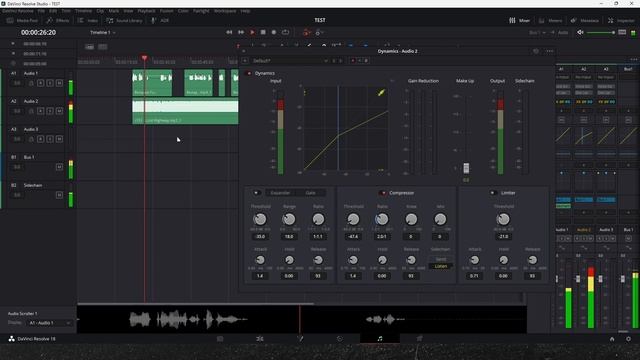This screenshot has height=360, width=640.
Task: Adjust the monitor volume slider
Action: (600, 32)
